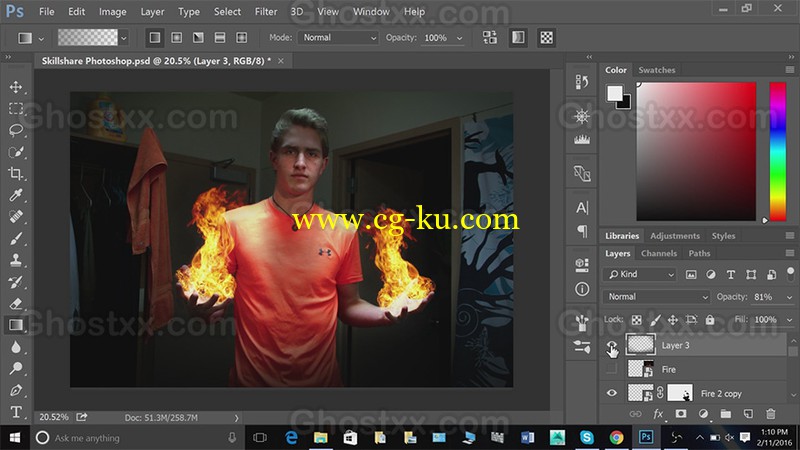Open the gradient Opacity dropdown arrow

click(459, 38)
